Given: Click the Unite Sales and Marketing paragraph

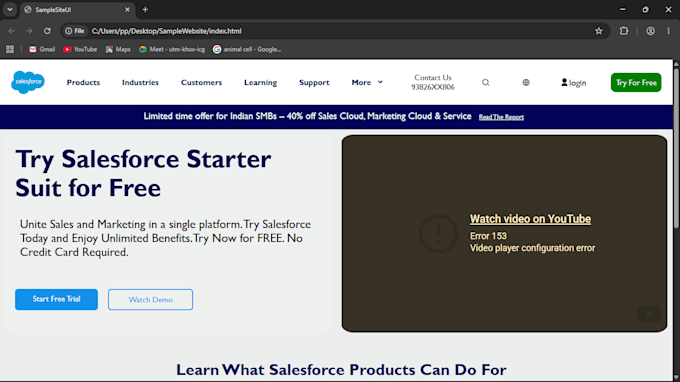Looking at the screenshot, I should coord(165,238).
